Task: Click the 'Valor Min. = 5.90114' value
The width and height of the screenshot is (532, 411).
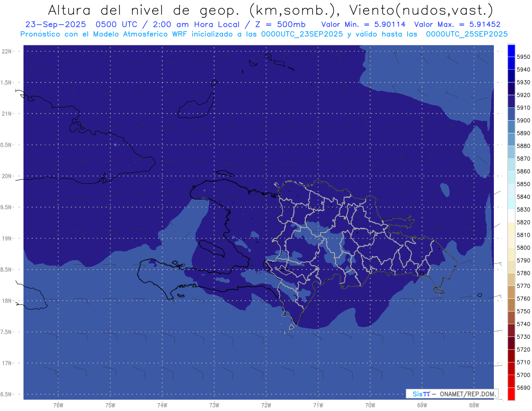Action: click(364, 24)
